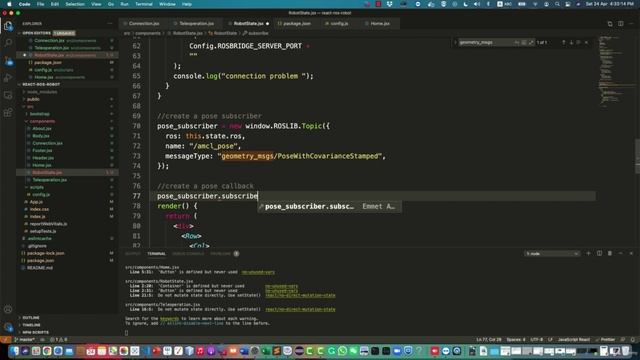Screen dimensions: 640x360
Task: Toggle find in selection option
Action: [578, 42]
